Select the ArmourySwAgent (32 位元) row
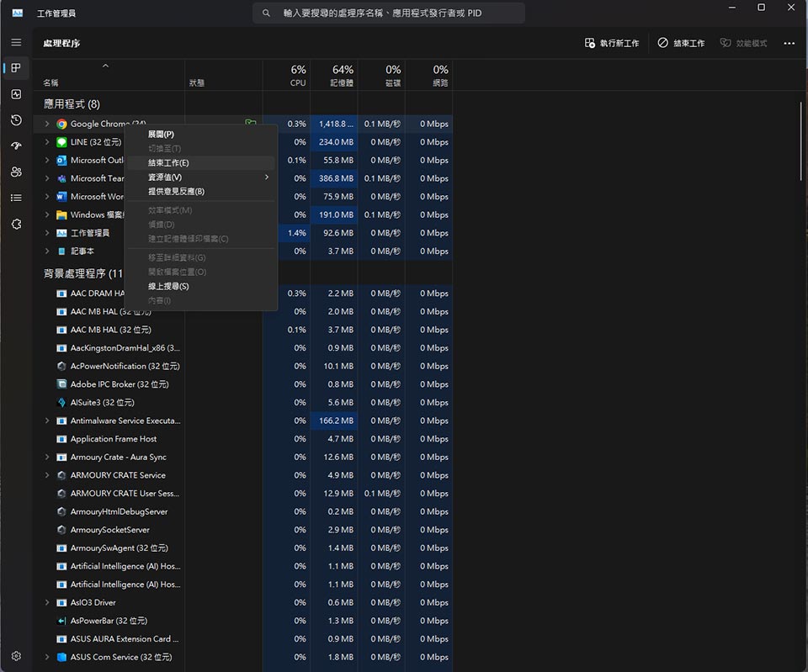 click(x=243, y=548)
